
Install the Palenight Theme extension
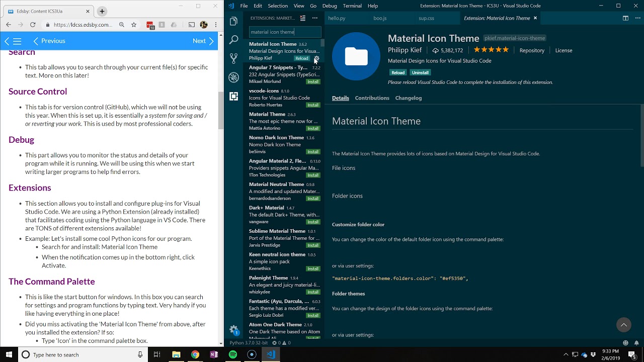tap(313, 292)
